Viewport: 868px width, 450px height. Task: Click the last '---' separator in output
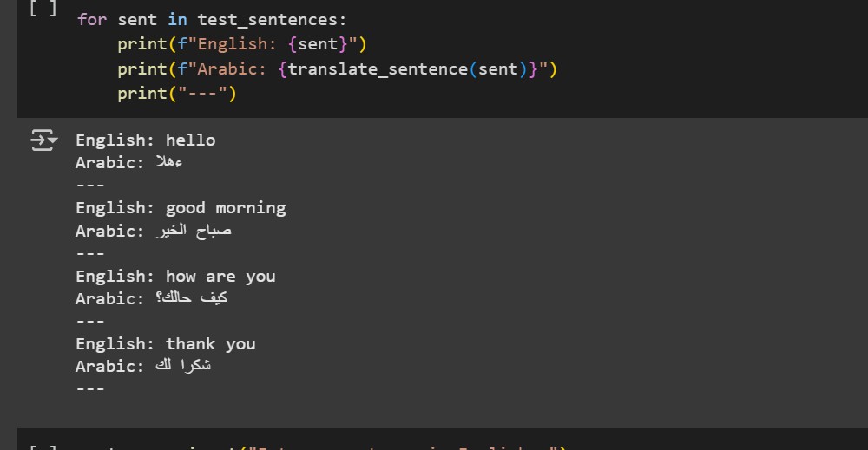pyautogui.click(x=90, y=389)
